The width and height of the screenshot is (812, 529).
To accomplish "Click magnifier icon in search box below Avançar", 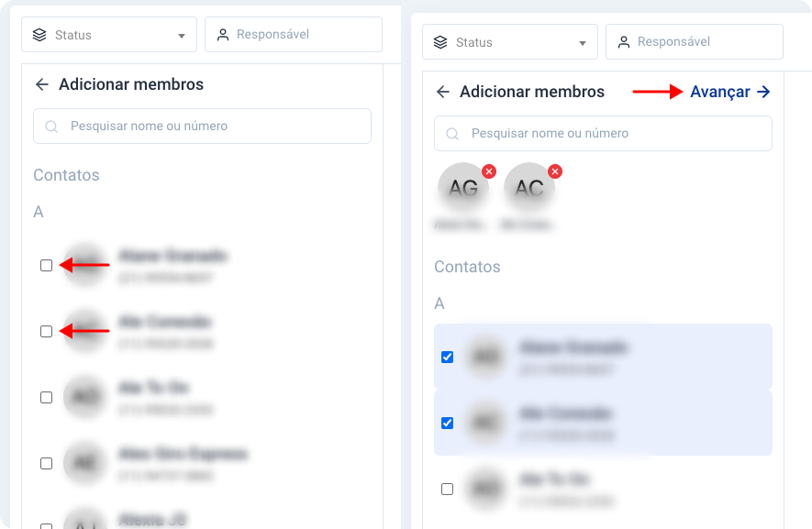I will [452, 134].
